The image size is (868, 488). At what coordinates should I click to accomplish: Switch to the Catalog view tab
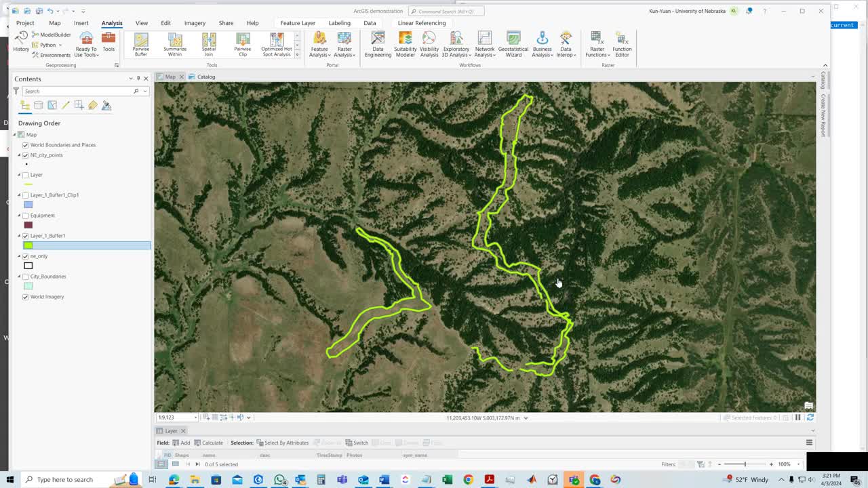202,77
